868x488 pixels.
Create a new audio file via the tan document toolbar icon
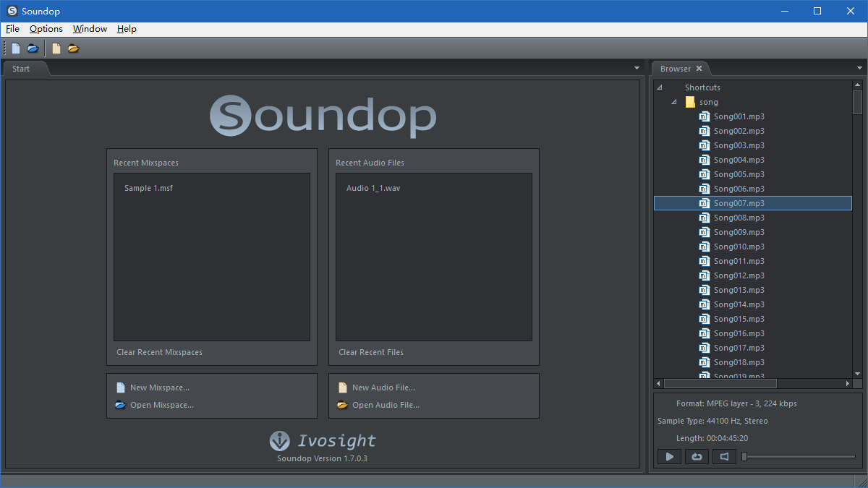(x=56, y=48)
